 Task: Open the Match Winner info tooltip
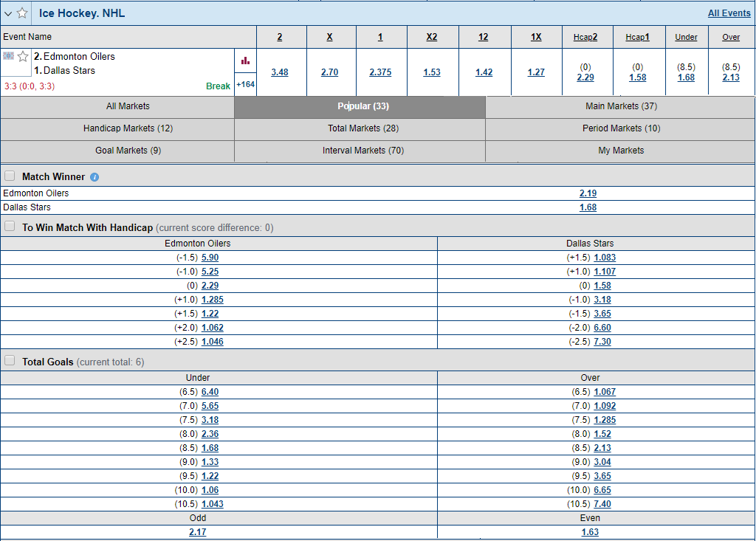[x=94, y=176]
